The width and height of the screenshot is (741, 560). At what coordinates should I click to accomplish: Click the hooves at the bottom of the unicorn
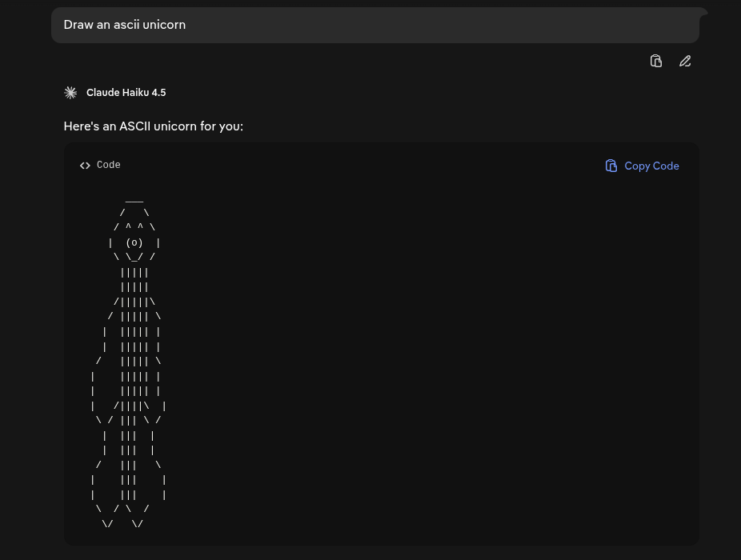(122, 523)
